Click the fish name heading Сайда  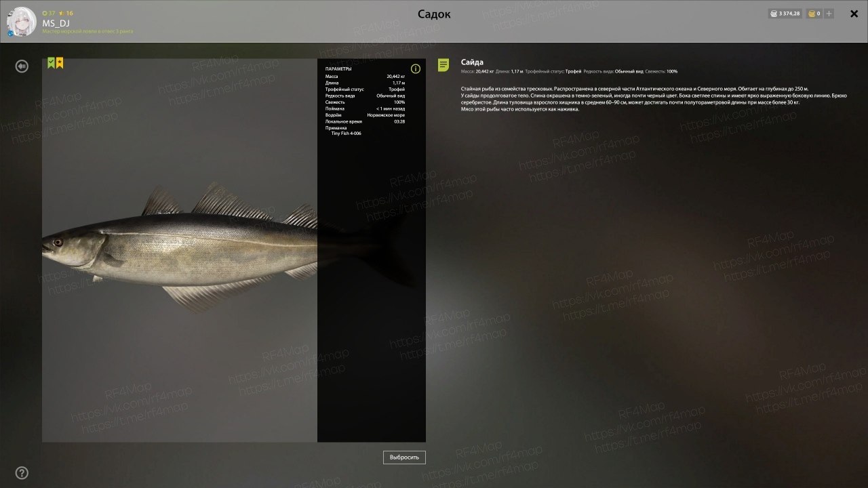tap(472, 62)
